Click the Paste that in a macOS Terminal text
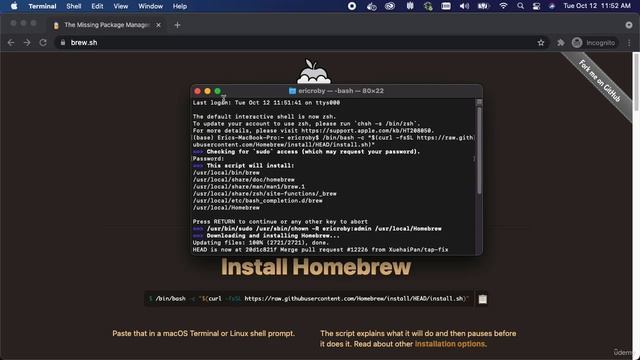 203,333
